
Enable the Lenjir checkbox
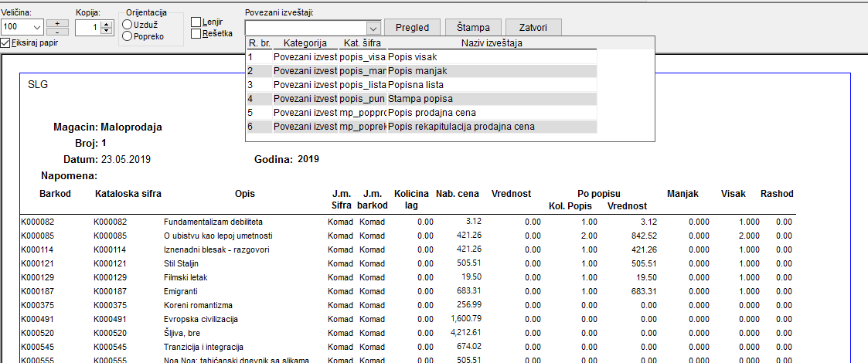tap(196, 22)
